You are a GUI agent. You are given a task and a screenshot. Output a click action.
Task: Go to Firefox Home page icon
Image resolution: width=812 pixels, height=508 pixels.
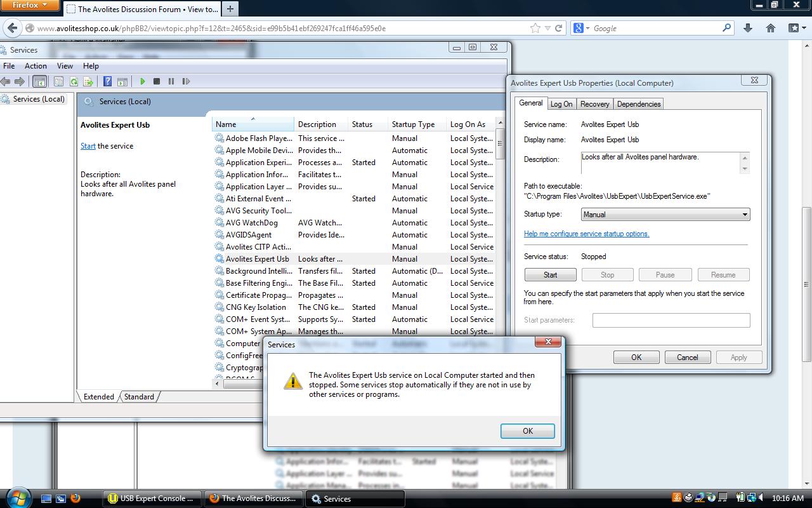pos(771,28)
